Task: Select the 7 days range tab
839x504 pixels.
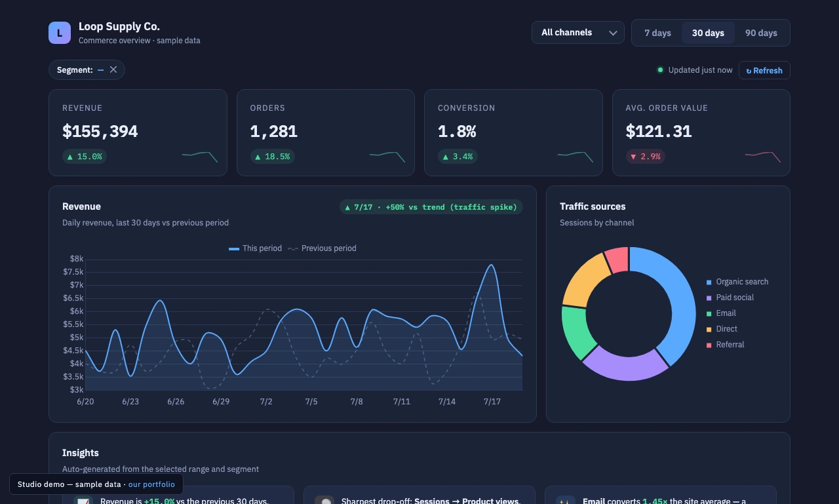Action: (657, 33)
